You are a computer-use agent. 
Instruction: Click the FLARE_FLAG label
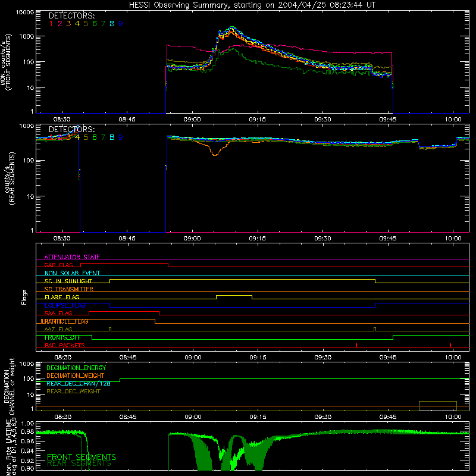62,297
